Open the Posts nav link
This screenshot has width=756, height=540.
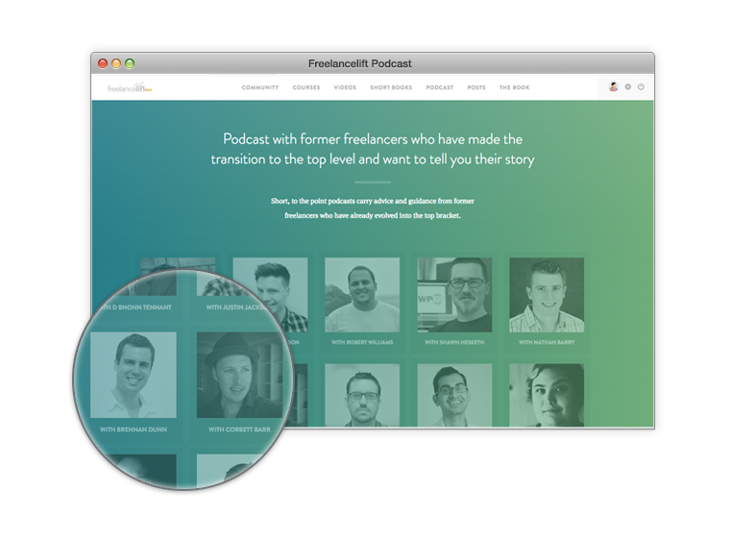(476, 87)
